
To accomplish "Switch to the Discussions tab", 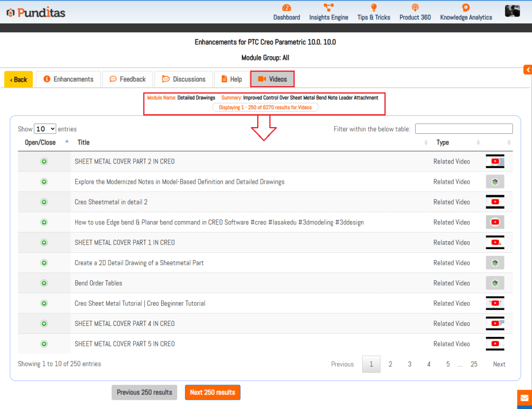I will point(183,79).
